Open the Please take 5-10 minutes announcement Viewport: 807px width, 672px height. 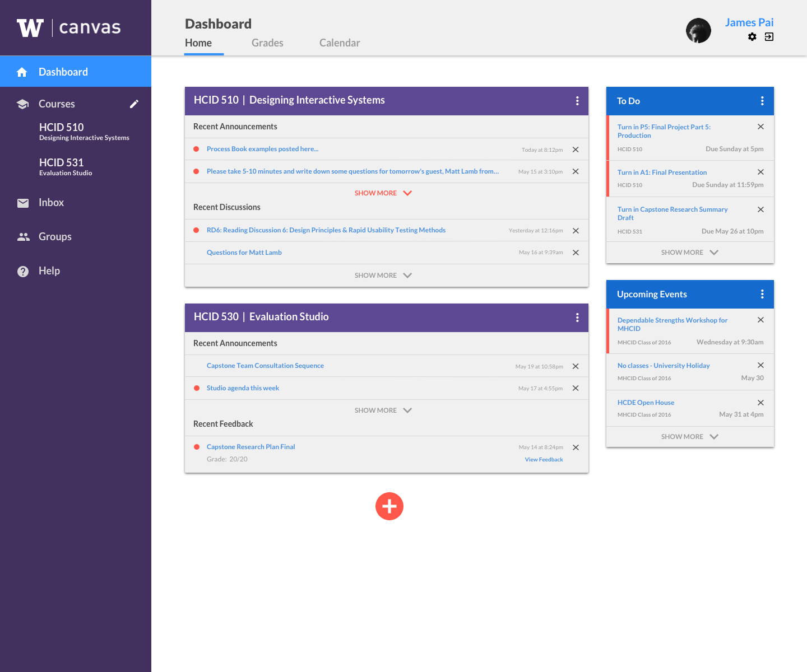click(353, 171)
